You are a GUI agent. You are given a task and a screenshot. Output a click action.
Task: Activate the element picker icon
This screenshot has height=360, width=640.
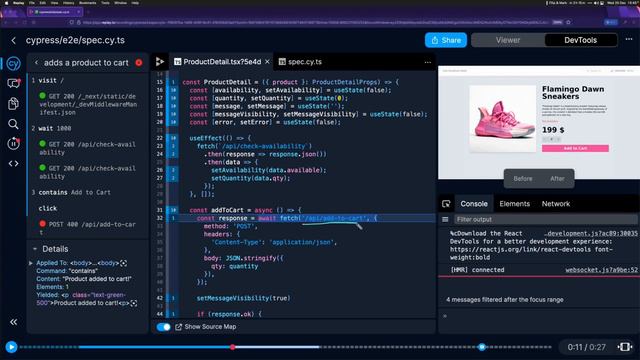click(x=446, y=204)
